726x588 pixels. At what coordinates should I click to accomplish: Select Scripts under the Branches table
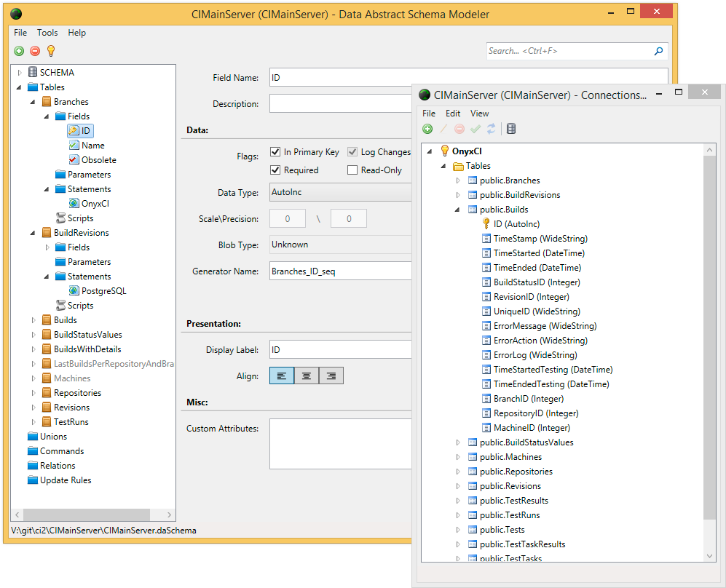click(74, 218)
